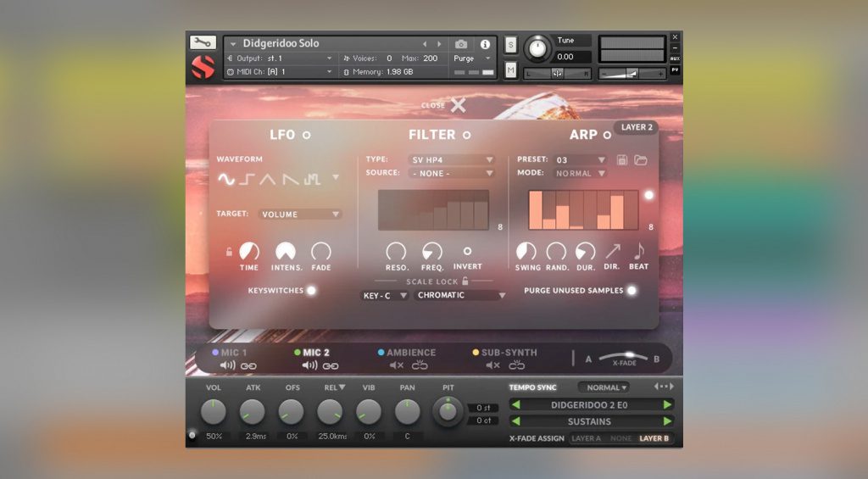Select the sawtooth LFO waveform
Viewport: 868px width, 479px height.
[x=290, y=179]
